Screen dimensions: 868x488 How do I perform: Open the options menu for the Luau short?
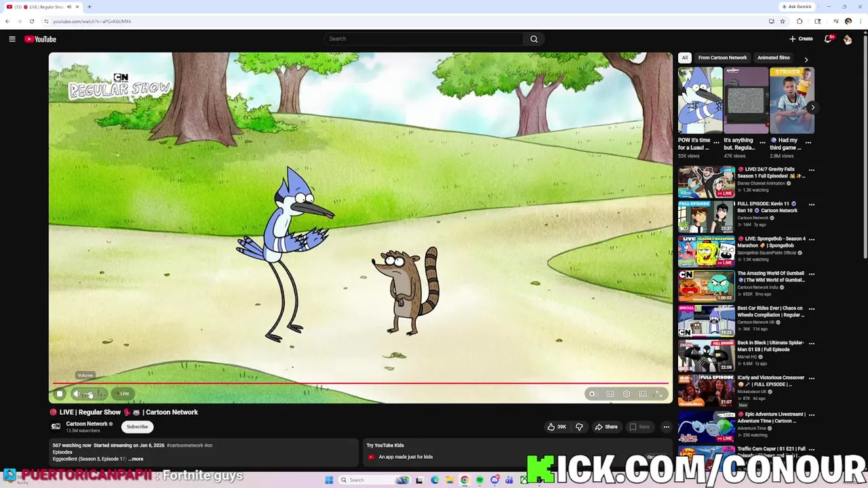(716, 143)
